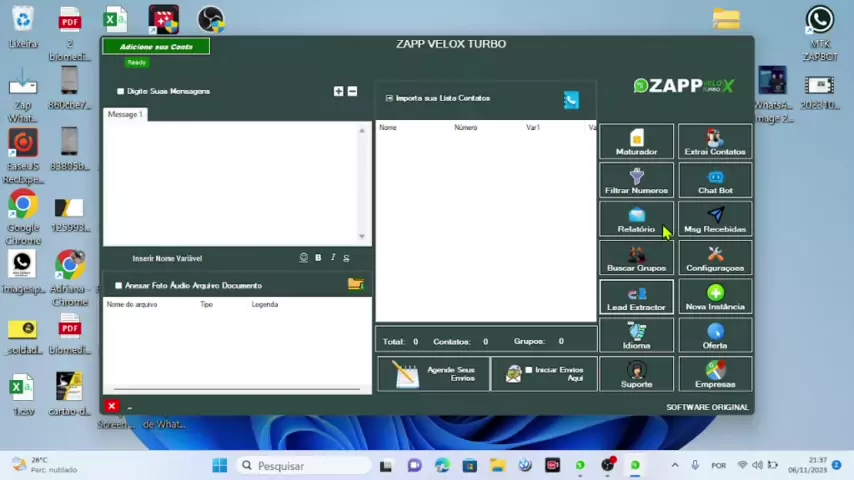Select the Message 1 tab
Image resolution: width=854 pixels, height=480 pixels.
(x=125, y=115)
